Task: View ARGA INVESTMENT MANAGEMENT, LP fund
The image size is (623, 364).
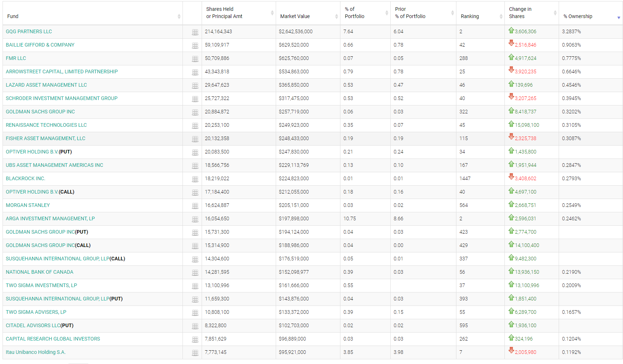Action: coord(50,218)
